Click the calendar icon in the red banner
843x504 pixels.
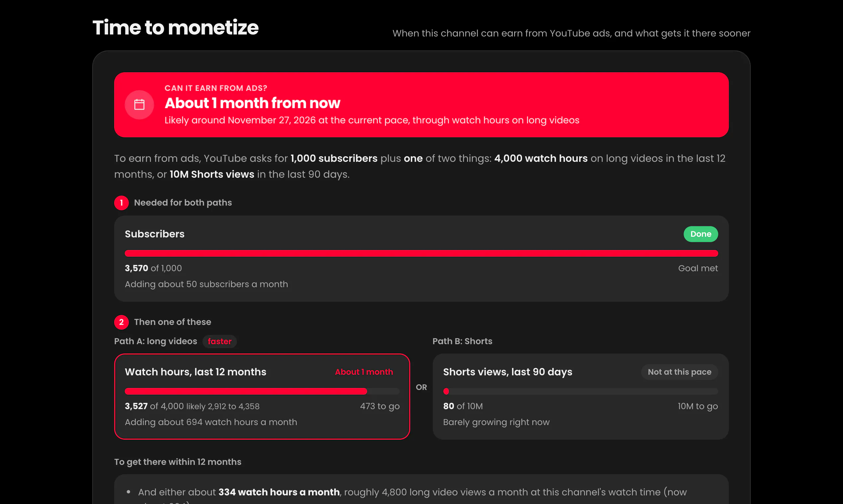pos(139,104)
